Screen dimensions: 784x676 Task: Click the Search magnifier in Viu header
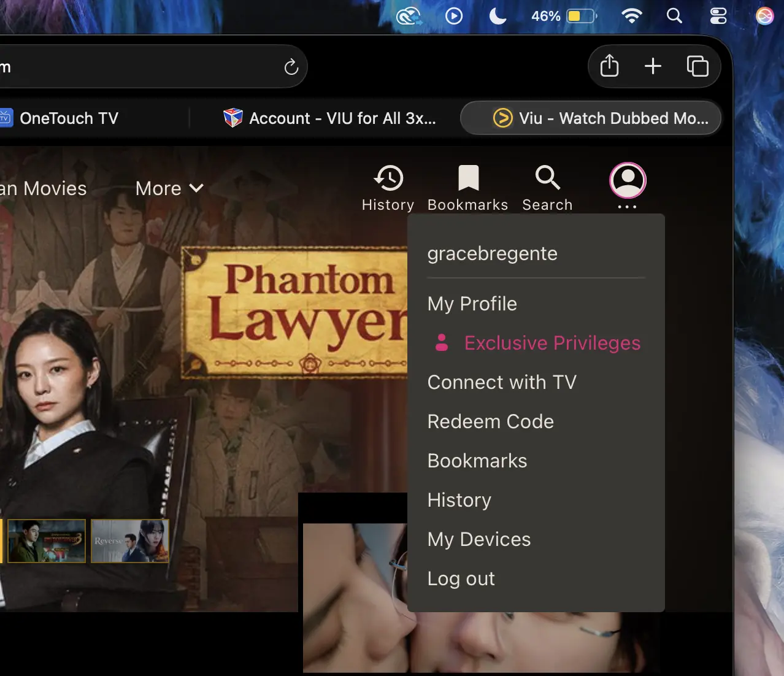[547, 188]
